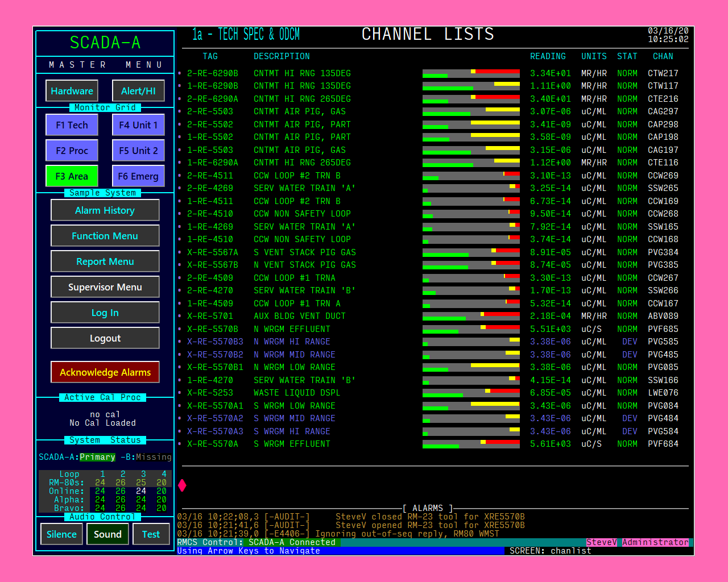Image resolution: width=728 pixels, height=582 pixels.
Task: Select tag X-RE-5570B3
Action: click(x=215, y=342)
